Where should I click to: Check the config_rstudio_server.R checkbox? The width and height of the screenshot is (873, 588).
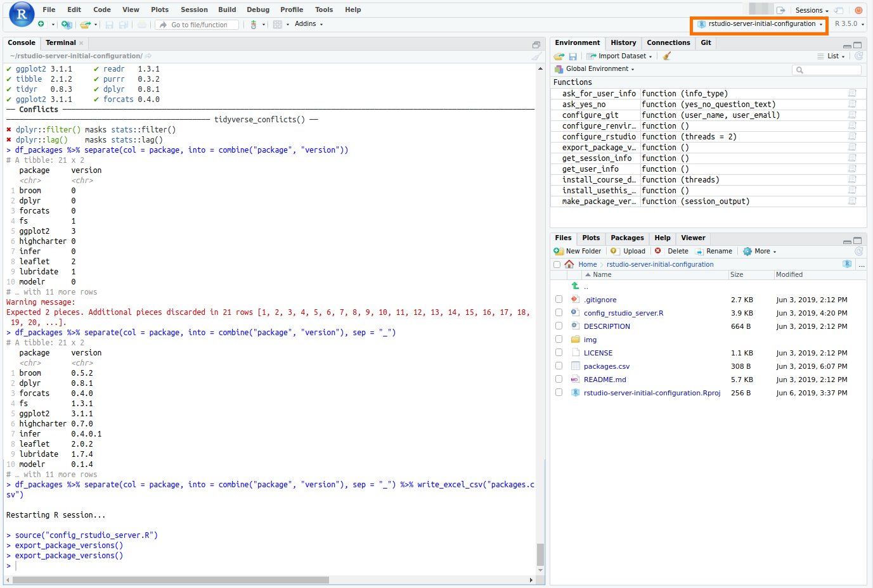click(559, 312)
